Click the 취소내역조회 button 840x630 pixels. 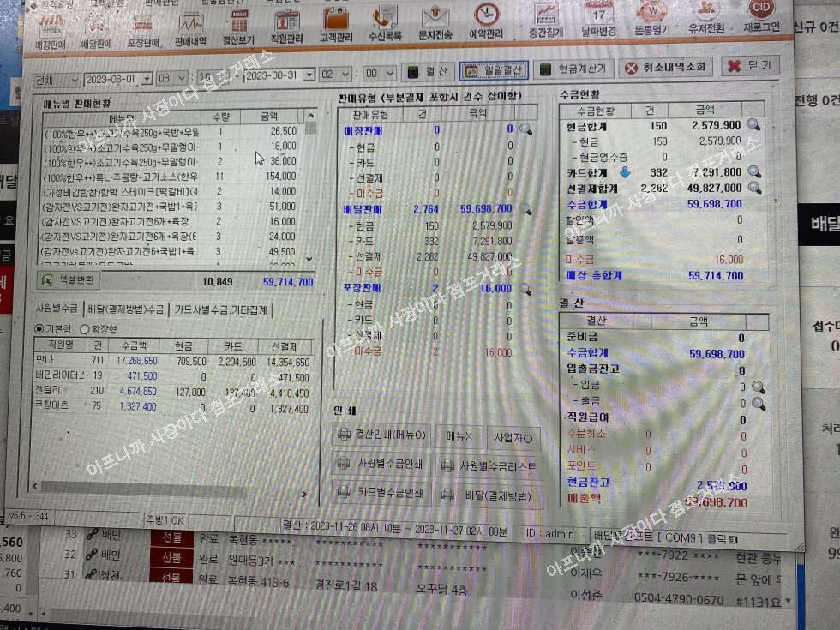tap(665, 68)
